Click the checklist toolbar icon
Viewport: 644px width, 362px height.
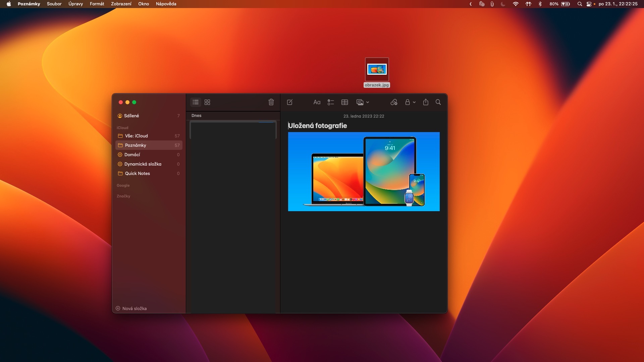331,102
